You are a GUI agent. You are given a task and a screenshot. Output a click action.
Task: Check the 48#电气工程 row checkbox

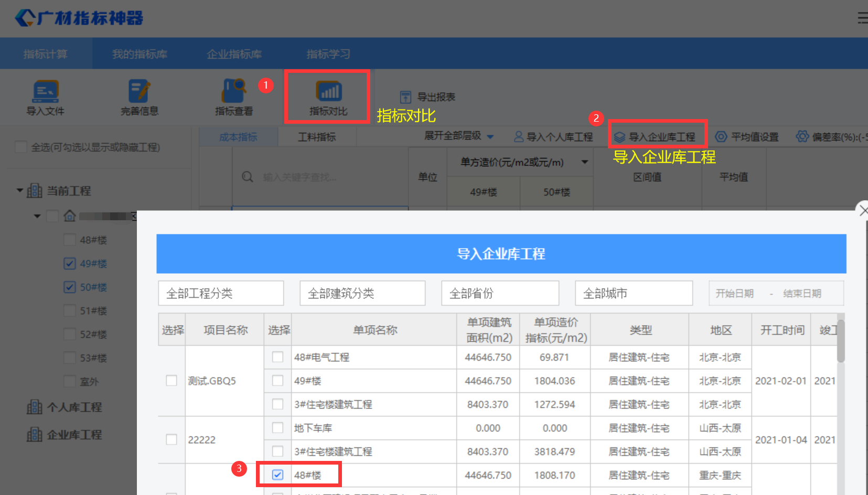277,357
